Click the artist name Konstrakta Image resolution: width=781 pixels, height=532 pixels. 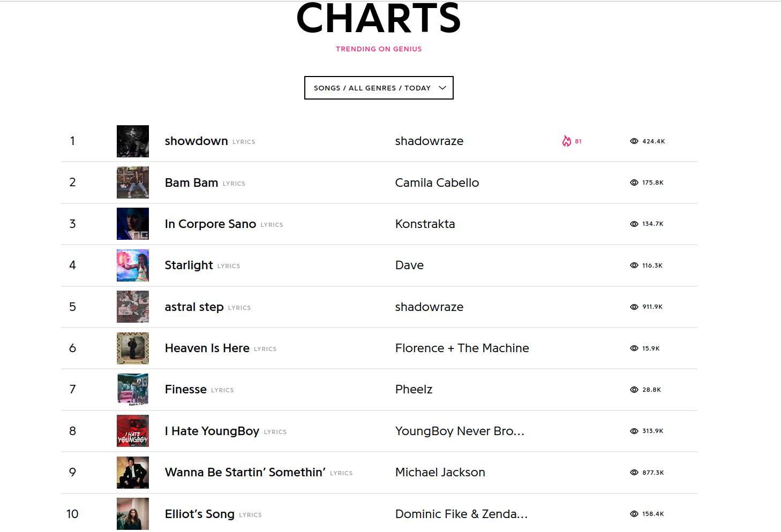425,224
